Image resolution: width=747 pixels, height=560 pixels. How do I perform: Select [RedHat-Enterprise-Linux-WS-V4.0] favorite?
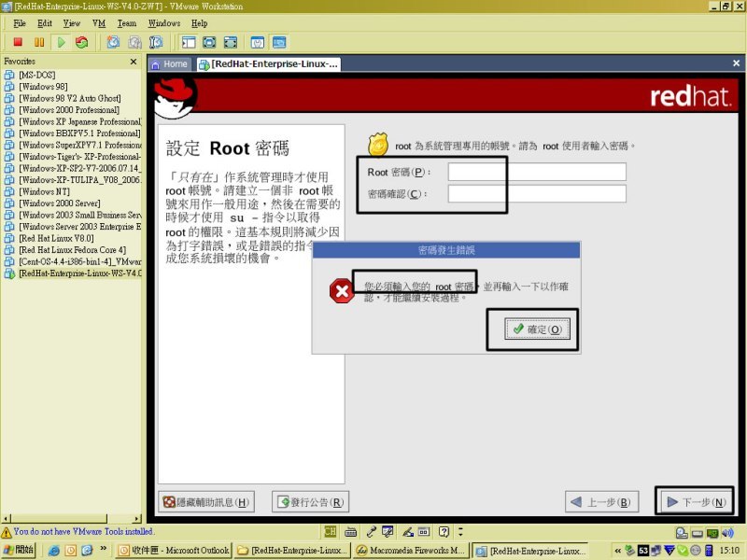(79, 273)
